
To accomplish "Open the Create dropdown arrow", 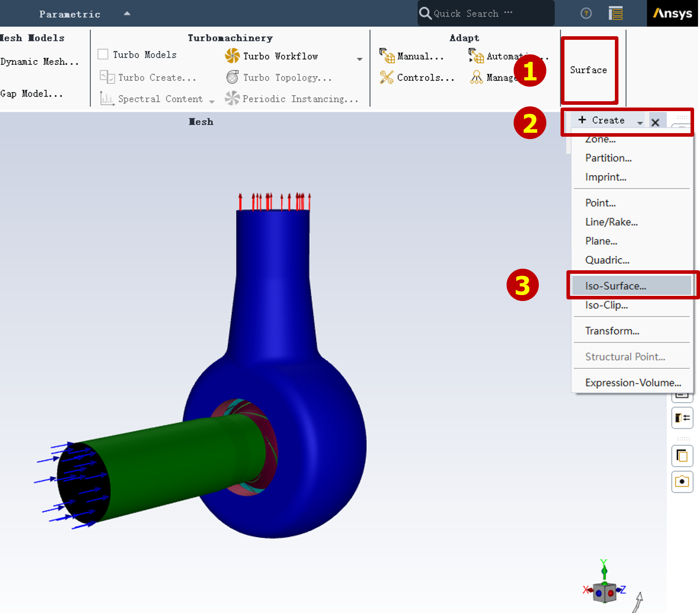I will 640,123.
